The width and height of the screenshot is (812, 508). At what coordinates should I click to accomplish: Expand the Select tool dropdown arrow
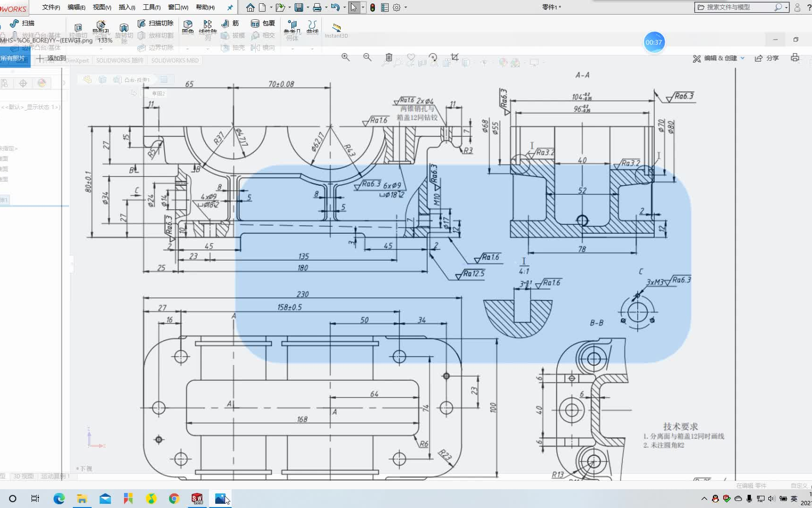pos(363,8)
